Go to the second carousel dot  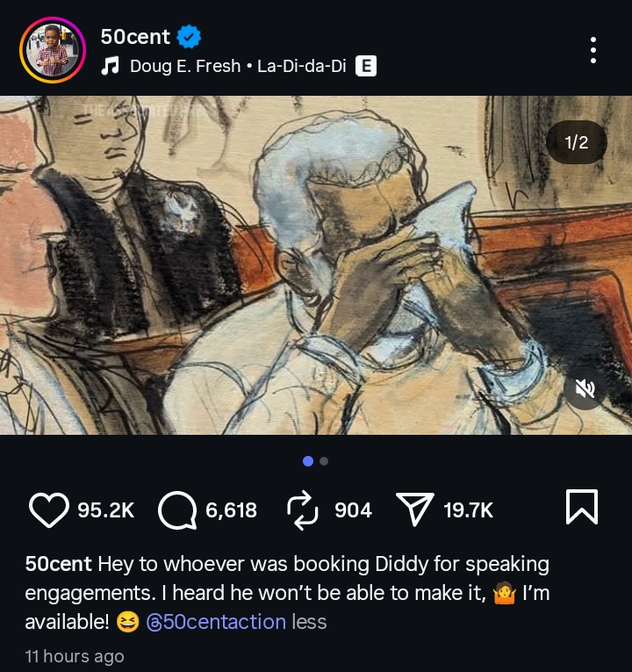coord(324,461)
